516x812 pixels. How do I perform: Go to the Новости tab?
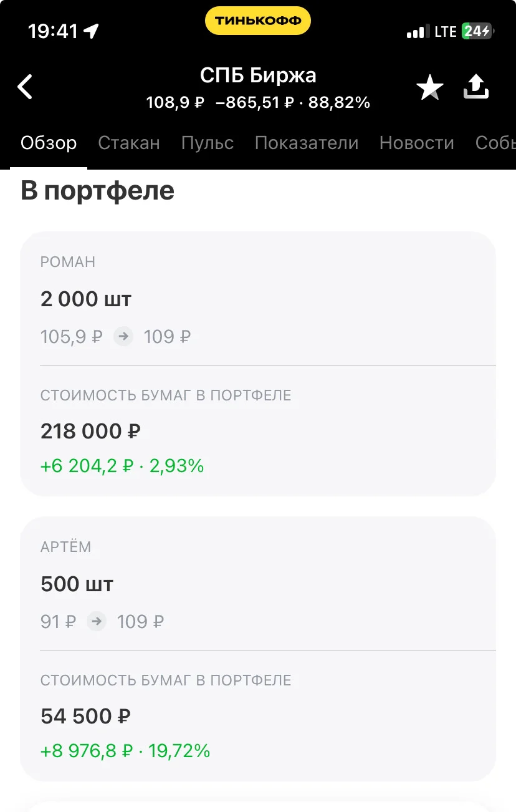416,143
